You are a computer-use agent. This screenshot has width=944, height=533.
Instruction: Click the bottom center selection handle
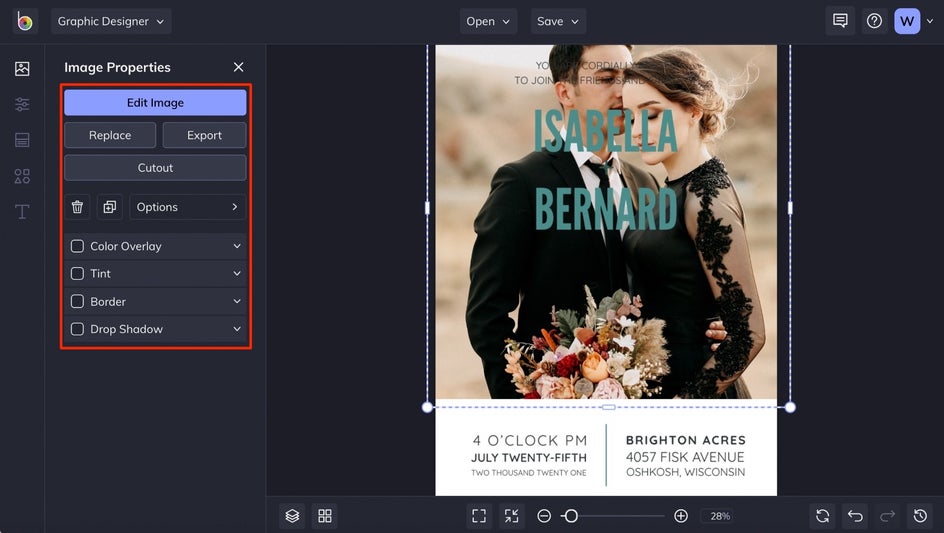pyautogui.click(x=609, y=407)
